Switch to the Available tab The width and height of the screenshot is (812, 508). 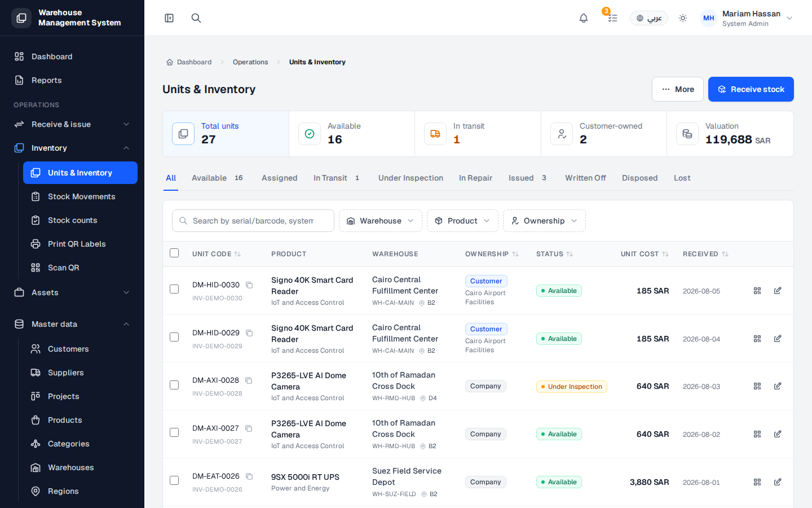point(217,178)
